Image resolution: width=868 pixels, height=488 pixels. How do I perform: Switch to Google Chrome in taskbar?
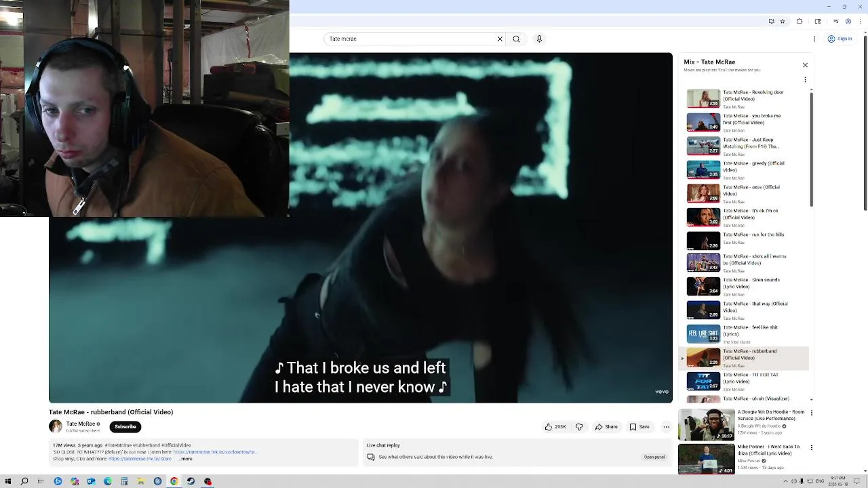coord(174,481)
